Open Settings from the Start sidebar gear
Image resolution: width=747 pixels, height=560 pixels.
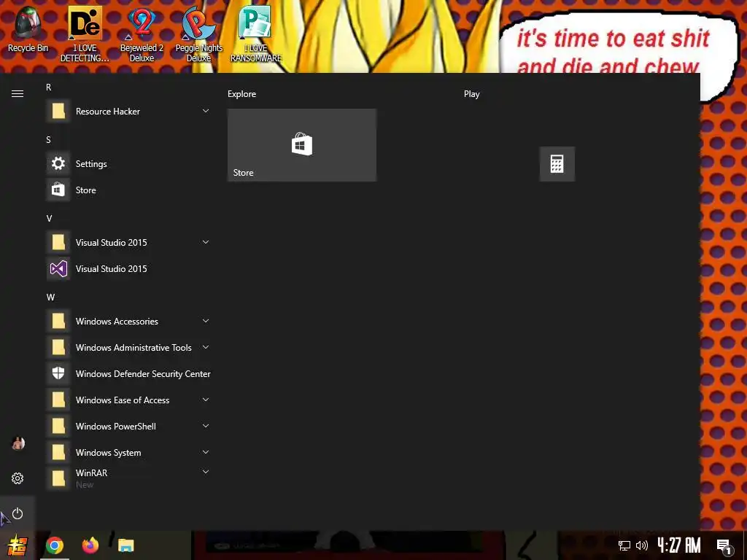coord(18,478)
